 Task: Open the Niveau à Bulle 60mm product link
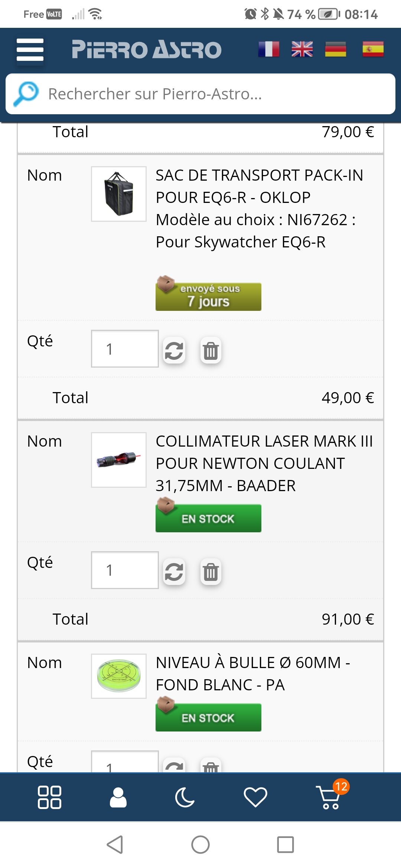[252, 674]
